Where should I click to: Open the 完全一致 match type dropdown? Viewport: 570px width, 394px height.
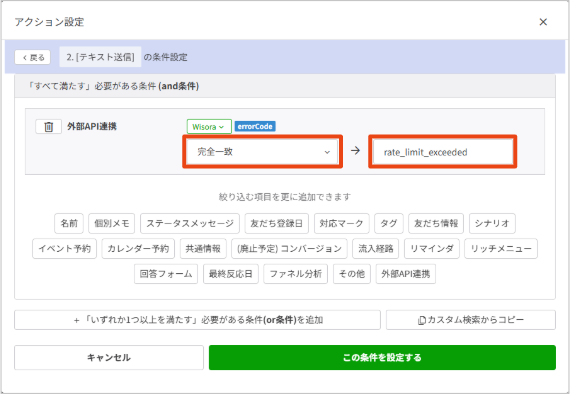click(x=262, y=152)
